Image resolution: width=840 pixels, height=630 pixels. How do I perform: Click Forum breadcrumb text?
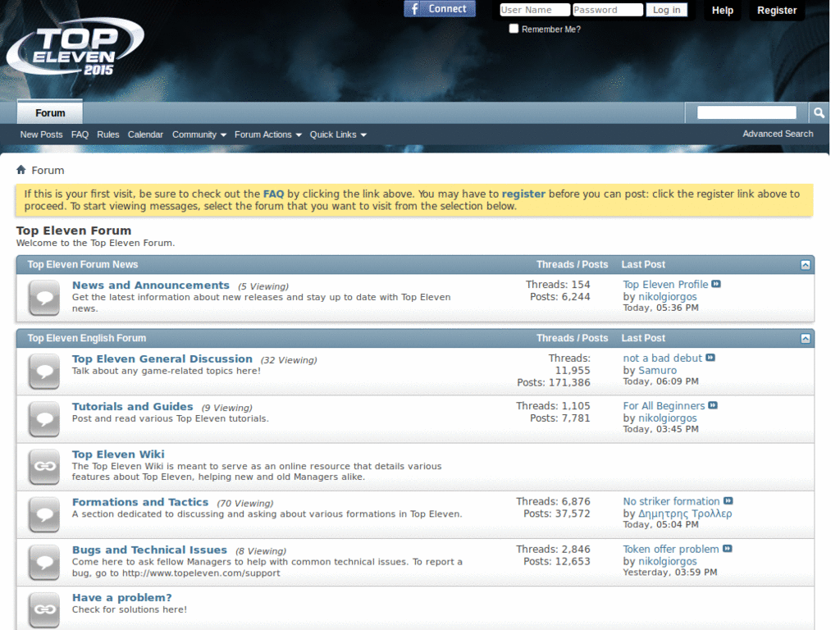click(x=48, y=171)
